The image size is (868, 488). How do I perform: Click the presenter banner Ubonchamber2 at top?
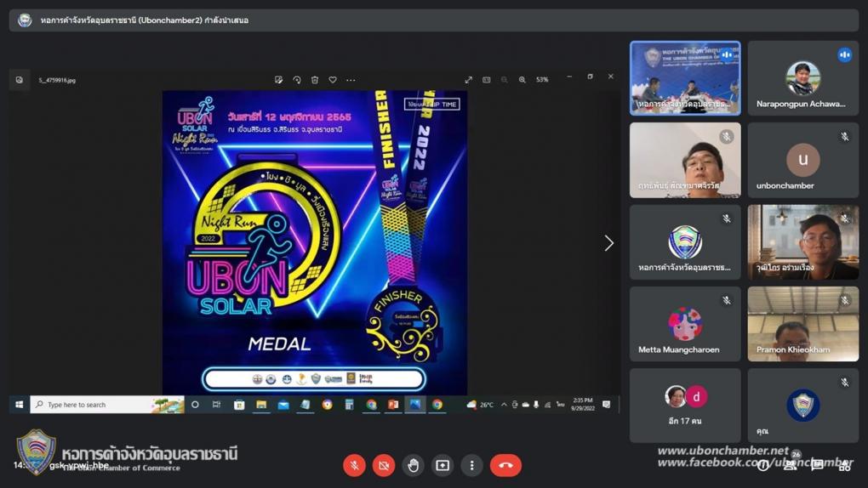pos(434,20)
